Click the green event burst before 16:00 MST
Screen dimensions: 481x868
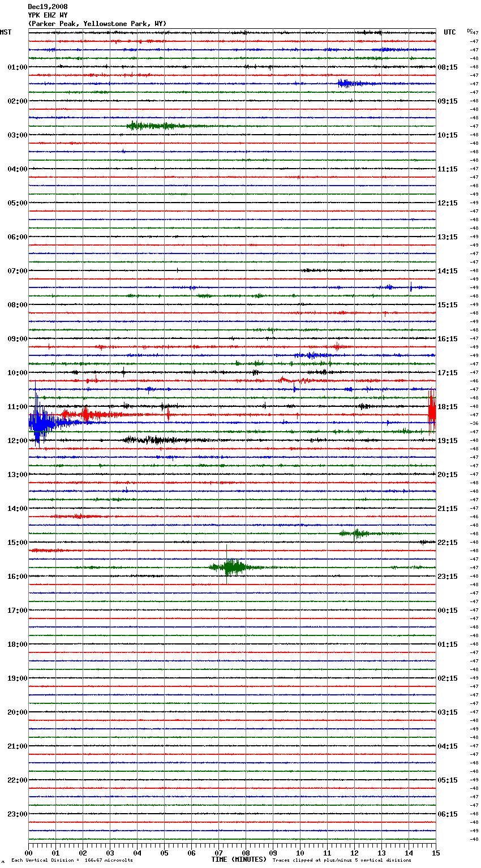(229, 566)
